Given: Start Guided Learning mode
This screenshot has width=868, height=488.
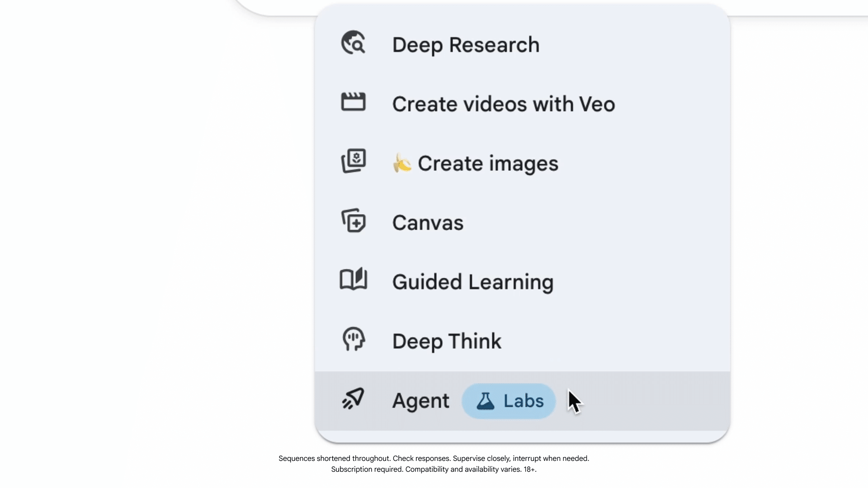Looking at the screenshot, I should click(472, 282).
